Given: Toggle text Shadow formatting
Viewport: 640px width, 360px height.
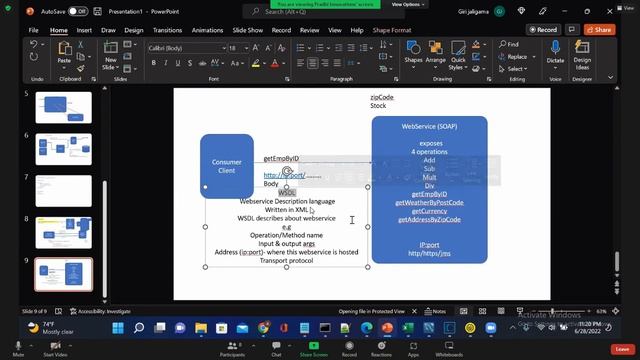Looking at the screenshot, I should coord(190,63).
